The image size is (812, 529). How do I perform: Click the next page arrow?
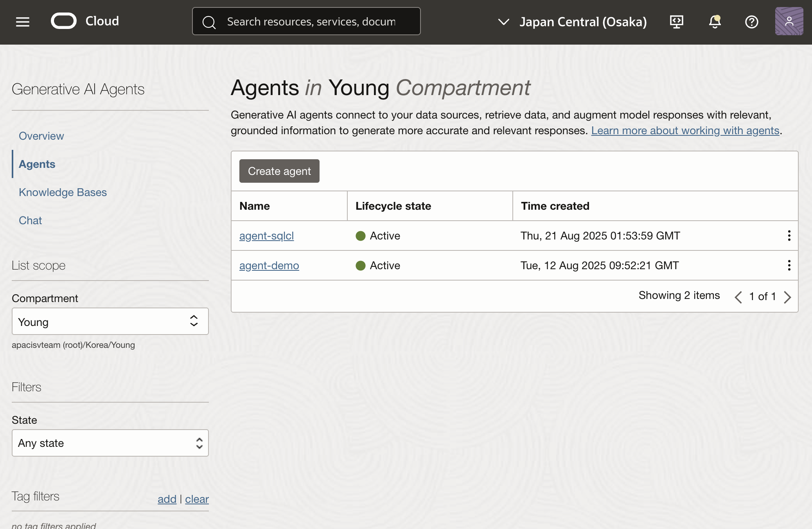click(787, 297)
